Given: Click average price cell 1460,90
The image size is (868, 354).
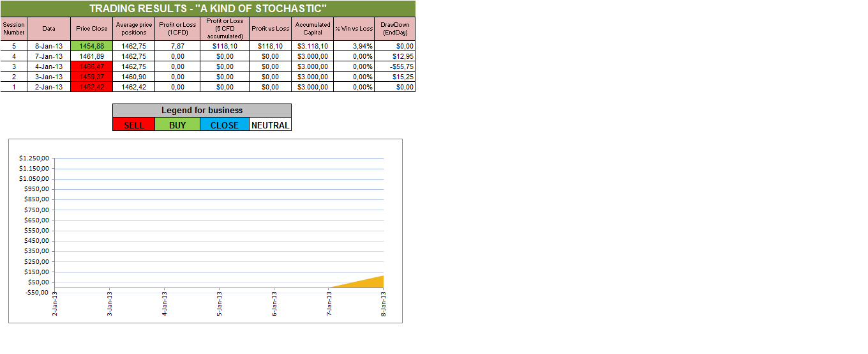Looking at the screenshot, I should coord(134,77).
